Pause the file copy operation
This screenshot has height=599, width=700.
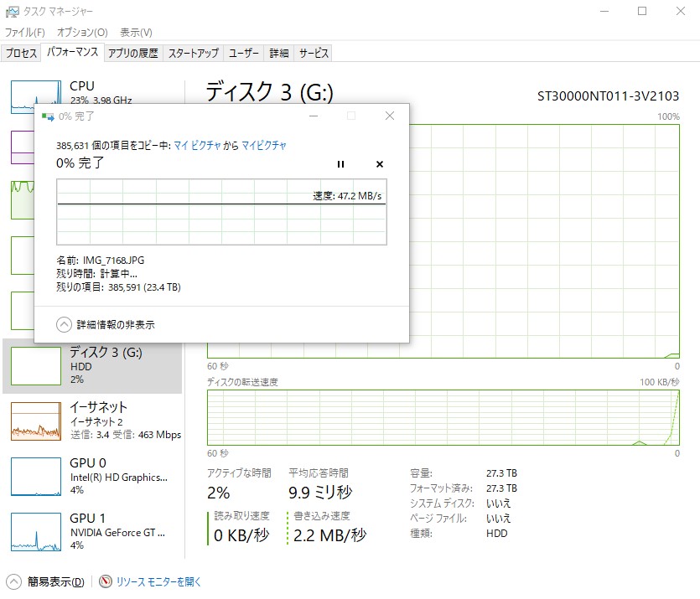pyautogui.click(x=340, y=164)
